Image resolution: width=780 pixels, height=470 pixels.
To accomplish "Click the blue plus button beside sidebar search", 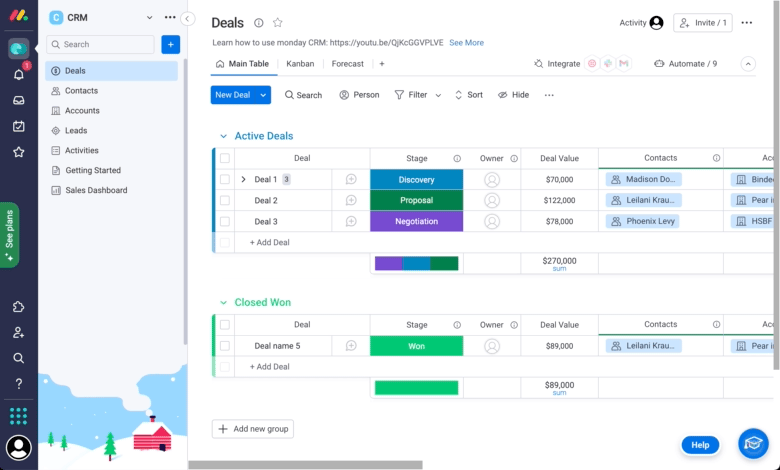I will [171, 44].
